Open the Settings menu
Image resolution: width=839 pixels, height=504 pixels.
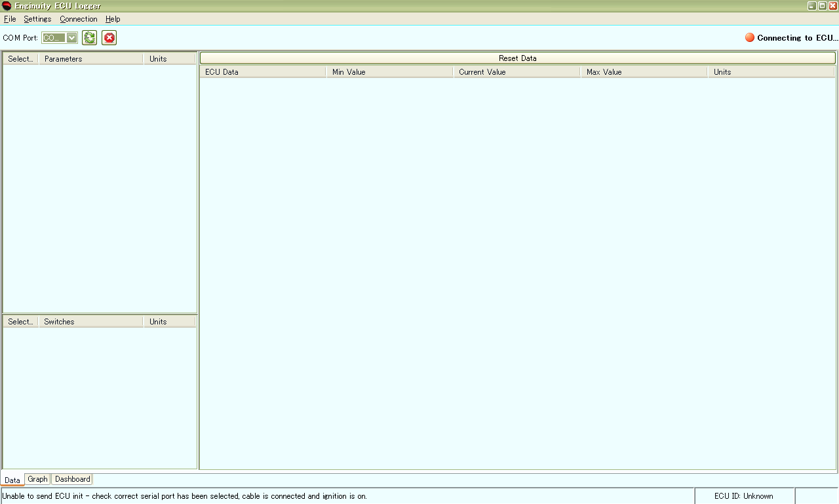37,19
